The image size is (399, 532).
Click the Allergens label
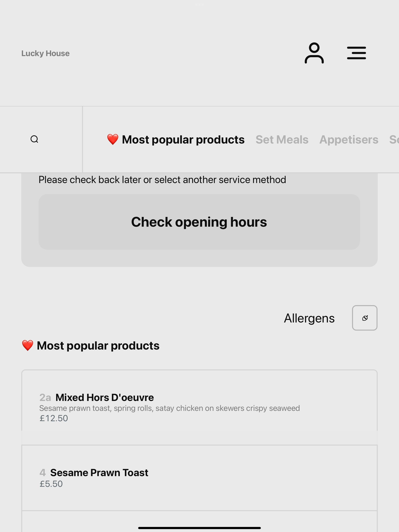click(x=309, y=318)
